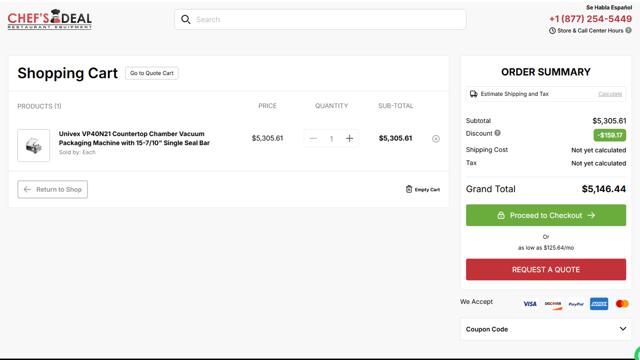This screenshot has height=360, width=640.
Task: Call the +1 (877) 254-5449 number
Action: 590,19
